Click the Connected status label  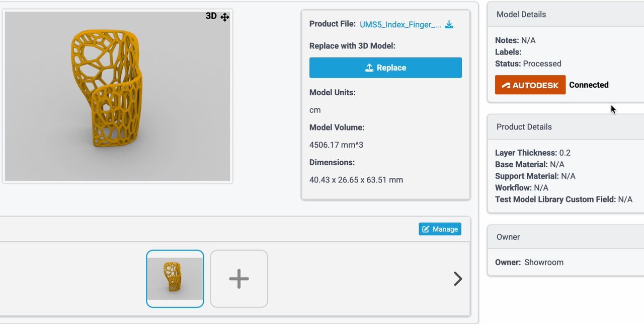[589, 85]
